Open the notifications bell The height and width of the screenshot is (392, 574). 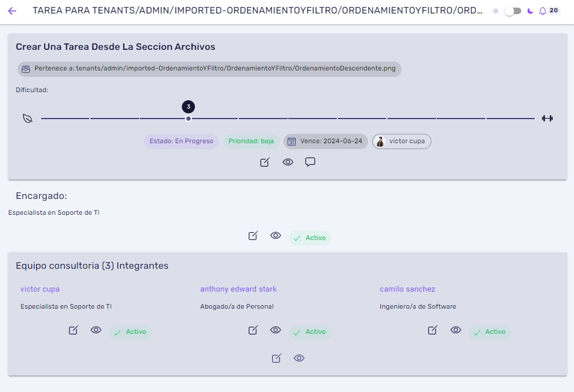pyautogui.click(x=542, y=11)
